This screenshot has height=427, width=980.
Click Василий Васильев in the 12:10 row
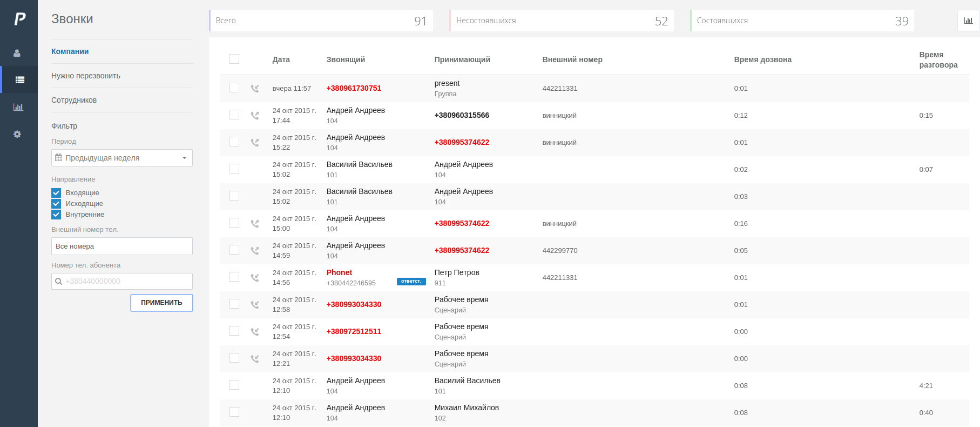click(468, 381)
